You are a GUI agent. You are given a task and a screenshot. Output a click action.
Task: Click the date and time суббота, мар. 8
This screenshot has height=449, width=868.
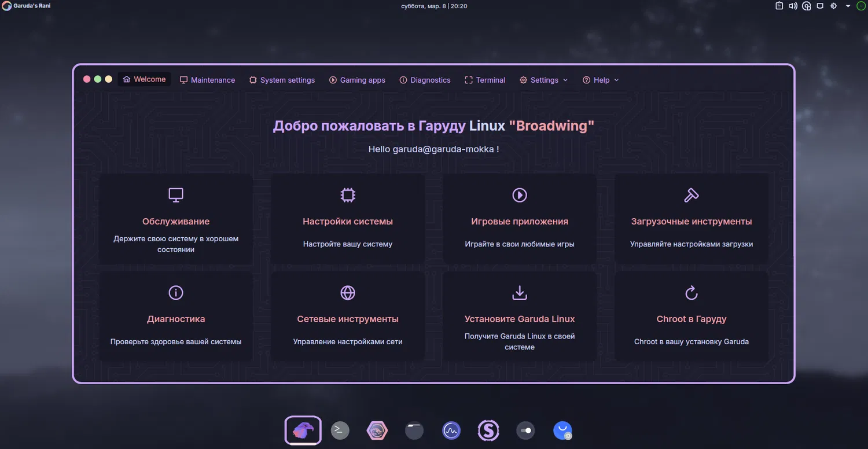coord(434,6)
